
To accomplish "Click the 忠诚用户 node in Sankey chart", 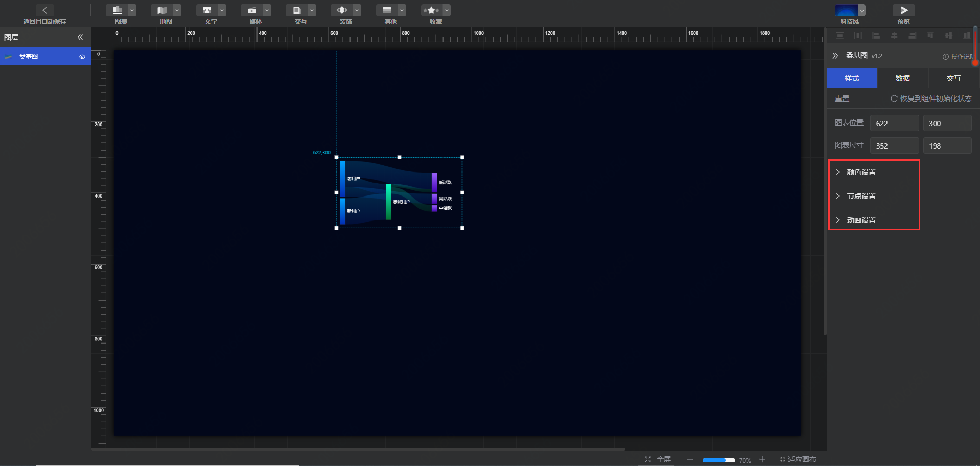I will (x=388, y=202).
